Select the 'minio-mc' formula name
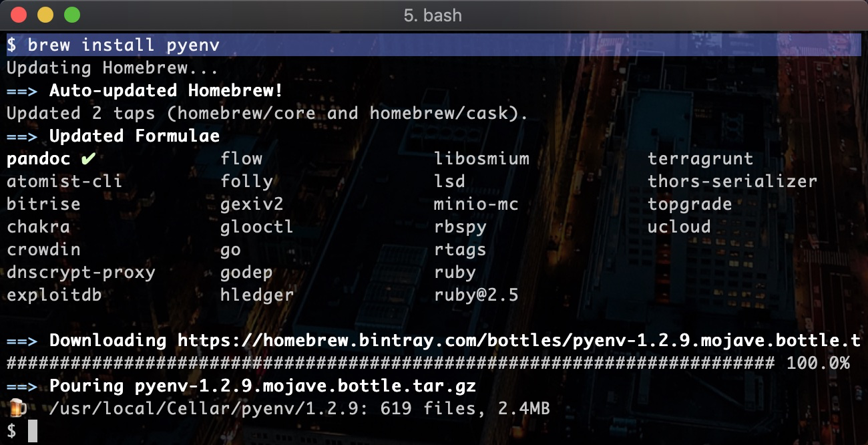Image resolution: width=868 pixels, height=445 pixels. tap(476, 204)
